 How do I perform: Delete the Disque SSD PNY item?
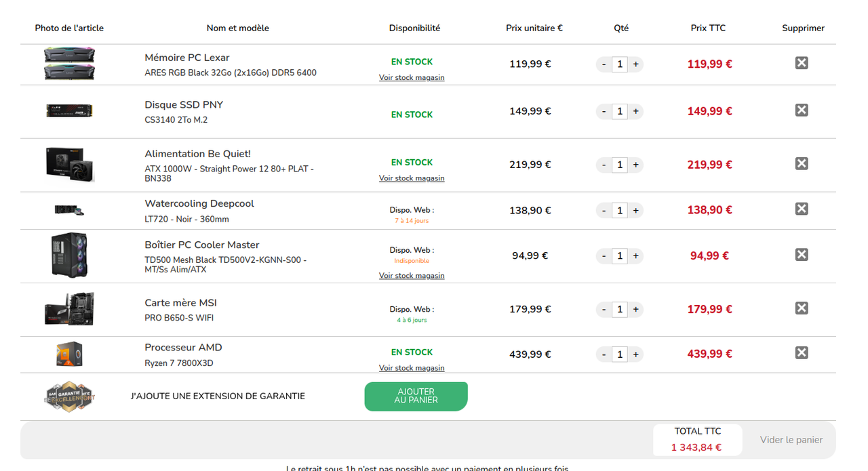[x=802, y=110]
